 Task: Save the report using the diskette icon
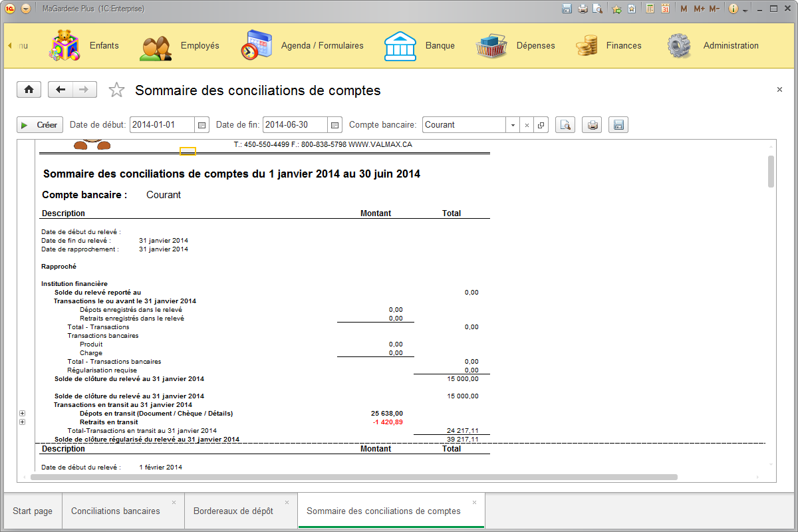click(618, 124)
